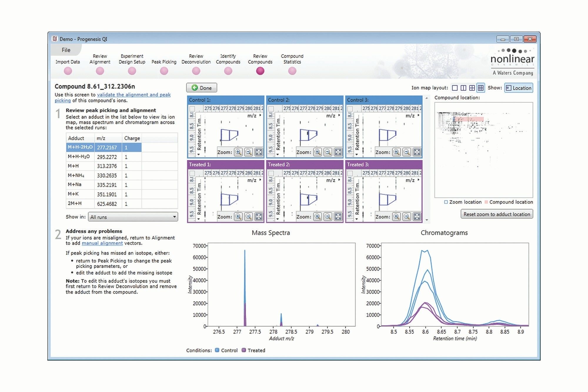Zoom out on the Control 2 ion map
Viewport: 588px width, 392px height.
click(x=328, y=152)
